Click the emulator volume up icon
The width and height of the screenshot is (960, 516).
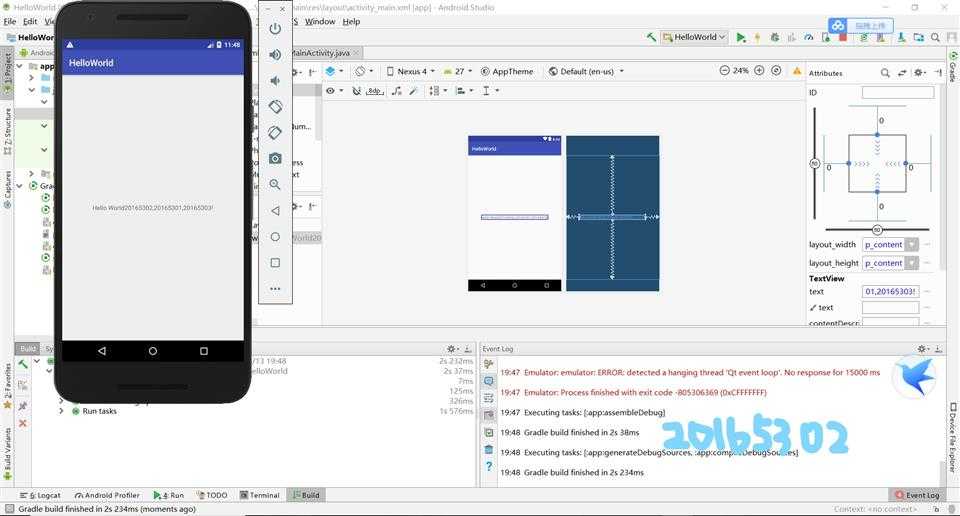coord(275,55)
